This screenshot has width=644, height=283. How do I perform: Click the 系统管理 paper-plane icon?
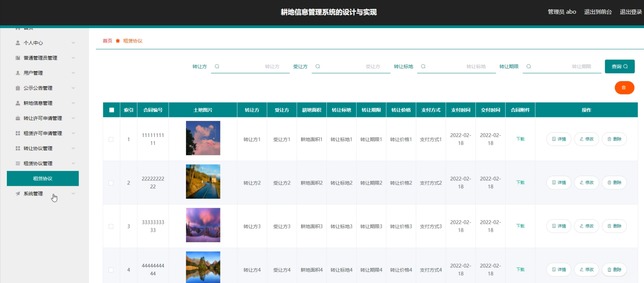pyautogui.click(x=18, y=193)
